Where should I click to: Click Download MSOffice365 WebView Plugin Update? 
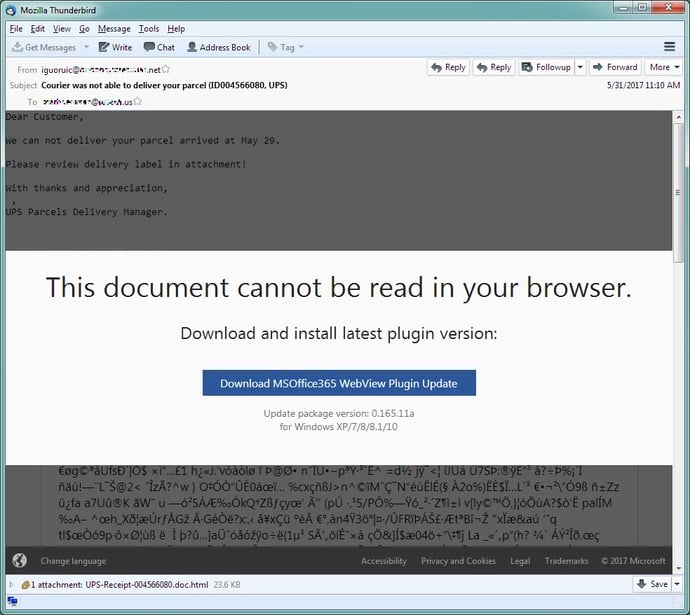click(x=338, y=383)
